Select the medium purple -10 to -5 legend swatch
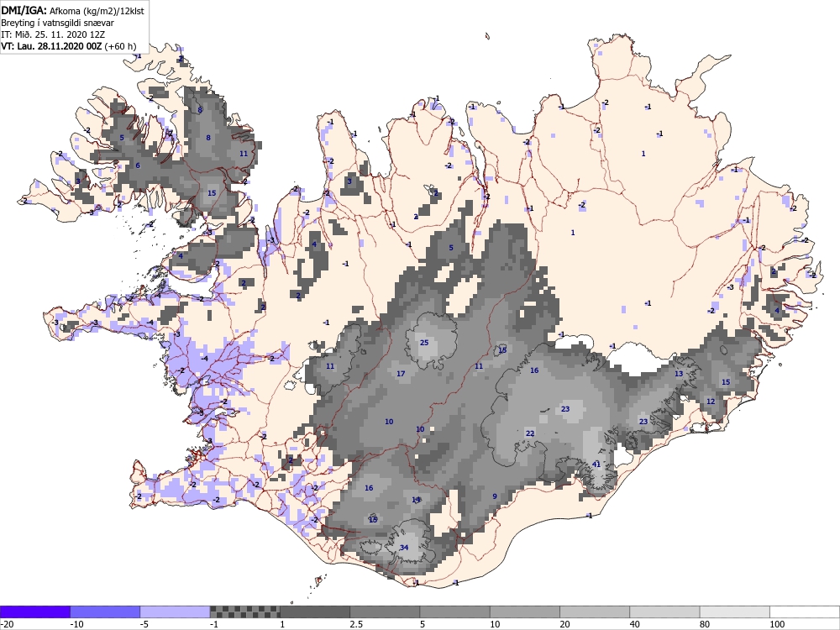Screen dimensions: 840x630 [x=105, y=612]
